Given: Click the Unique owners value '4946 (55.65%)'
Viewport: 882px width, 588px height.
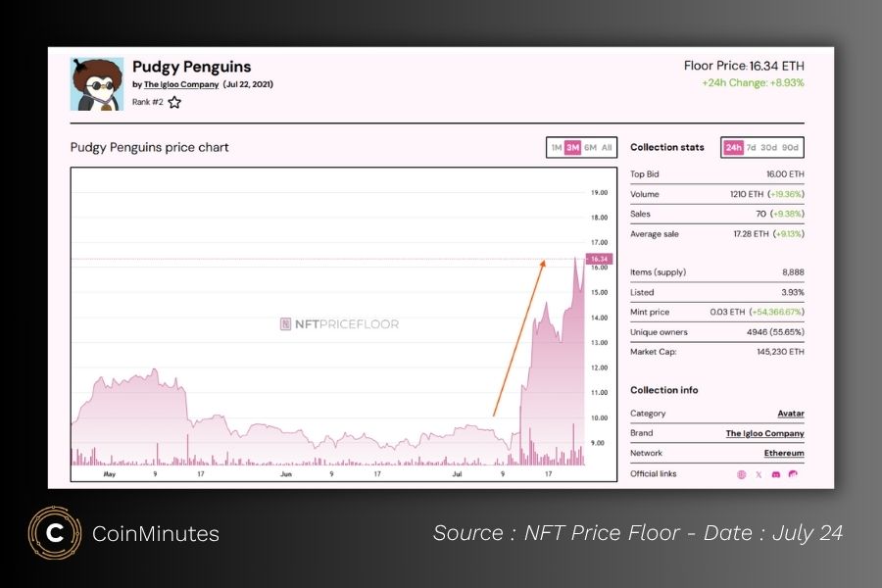Looking at the screenshot, I should pos(776,332).
